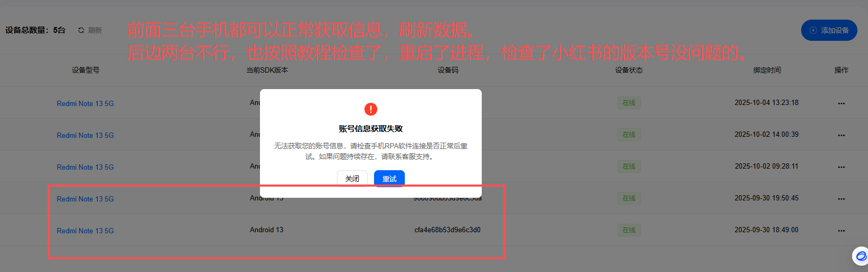Click the 添加设备 button
Image resolution: width=868 pixels, height=272 pixels.
829,30
